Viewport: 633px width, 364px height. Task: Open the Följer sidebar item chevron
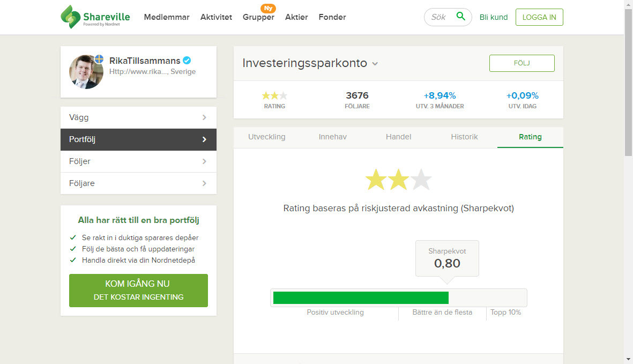click(204, 161)
